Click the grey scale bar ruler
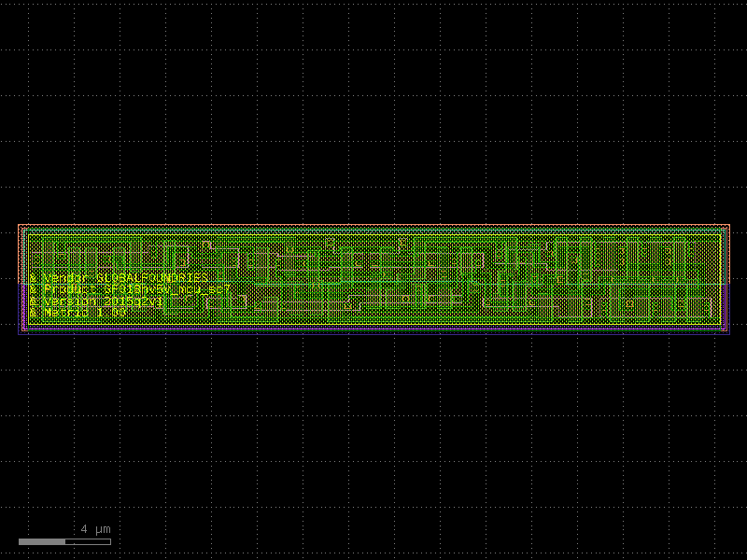The image size is (747, 560). tap(64, 542)
